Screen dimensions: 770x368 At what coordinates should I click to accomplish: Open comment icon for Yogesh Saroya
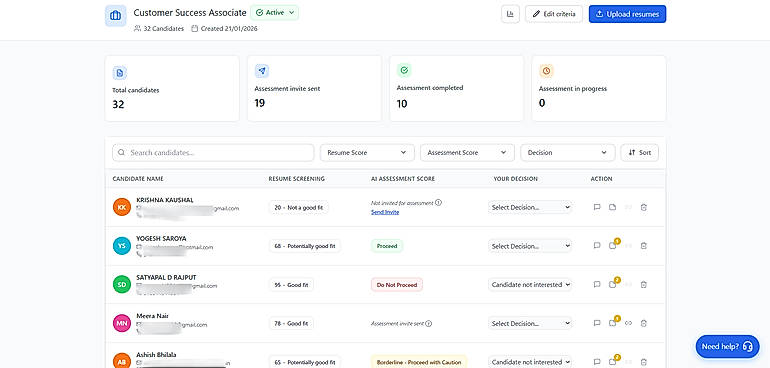(x=597, y=246)
